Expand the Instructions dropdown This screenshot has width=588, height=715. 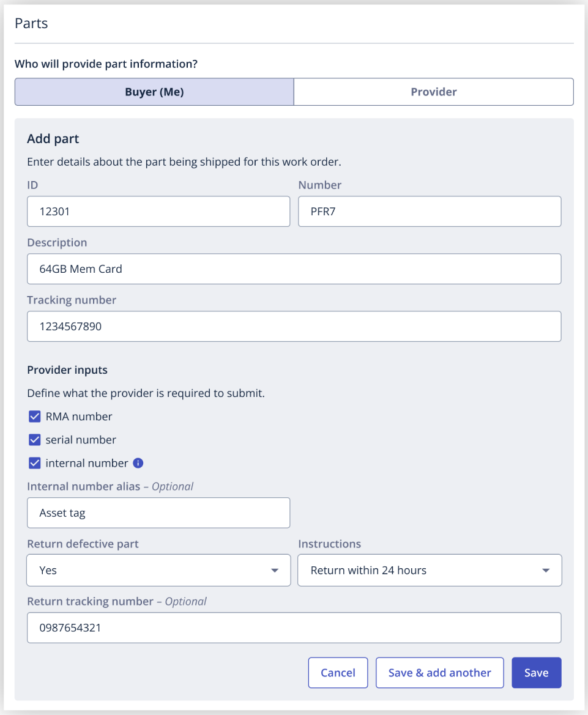430,571
